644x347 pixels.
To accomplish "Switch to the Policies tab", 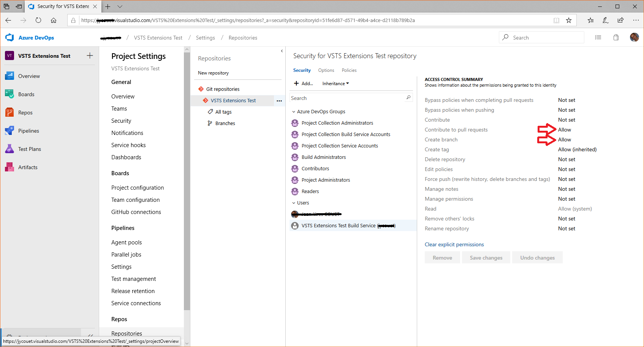I will pos(349,70).
